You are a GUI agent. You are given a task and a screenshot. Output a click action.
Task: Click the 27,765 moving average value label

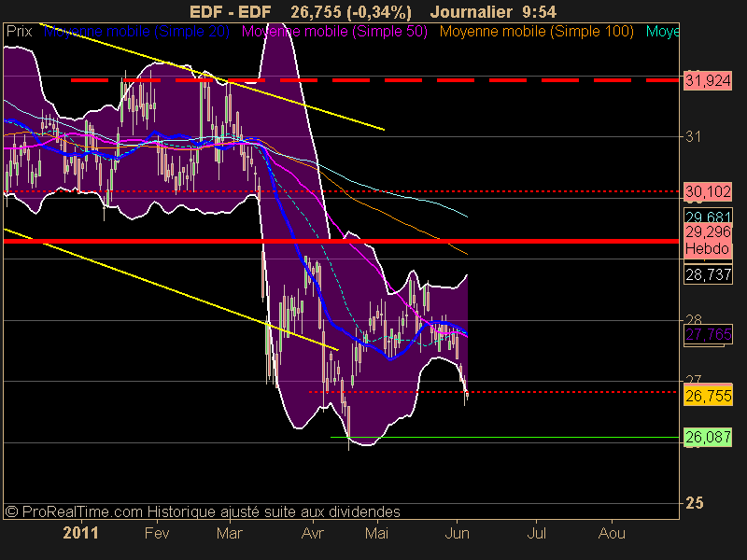(x=708, y=334)
